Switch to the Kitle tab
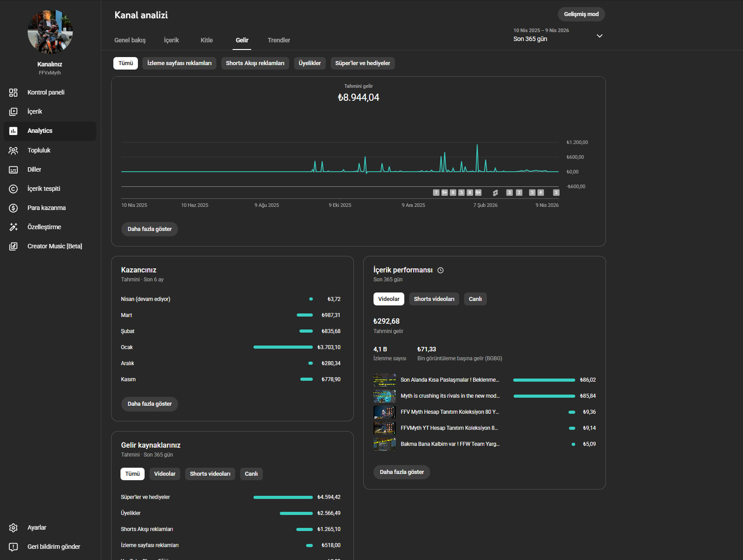 [x=207, y=40]
